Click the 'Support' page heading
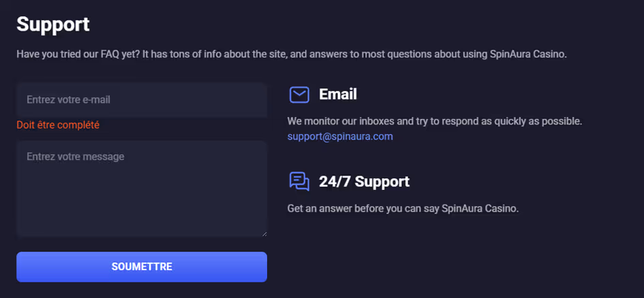This screenshot has width=644, height=298. coord(53,24)
